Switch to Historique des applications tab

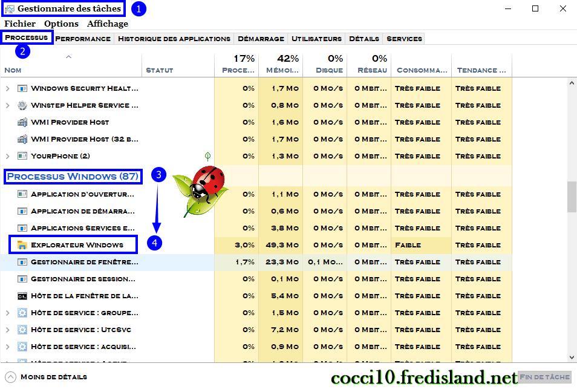coord(174,39)
